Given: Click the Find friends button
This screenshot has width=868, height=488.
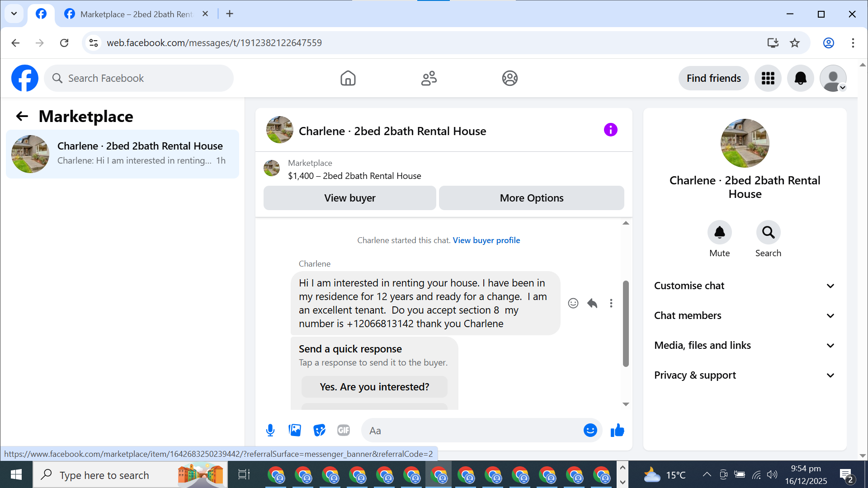Looking at the screenshot, I should pyautogui.click(x=713, y=78).
